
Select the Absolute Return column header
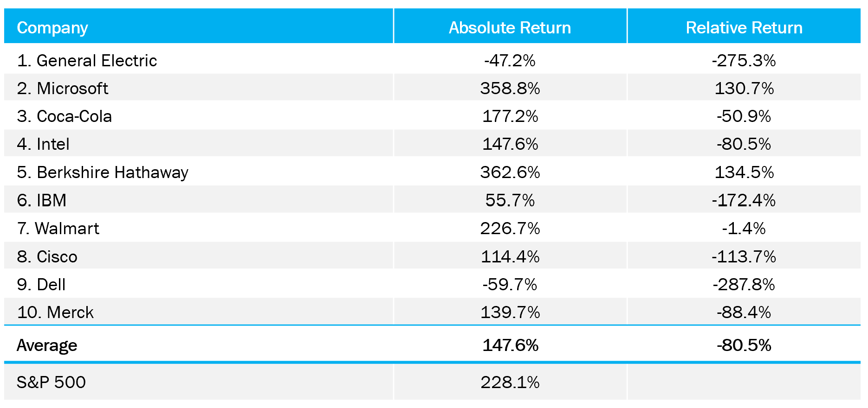tap(510, 28)
